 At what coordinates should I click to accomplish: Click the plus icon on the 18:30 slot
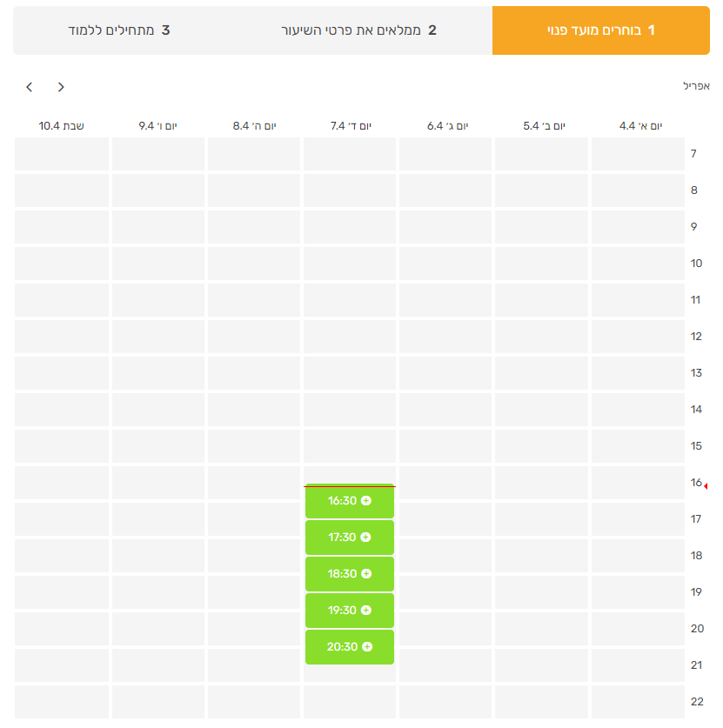[365, 574]
